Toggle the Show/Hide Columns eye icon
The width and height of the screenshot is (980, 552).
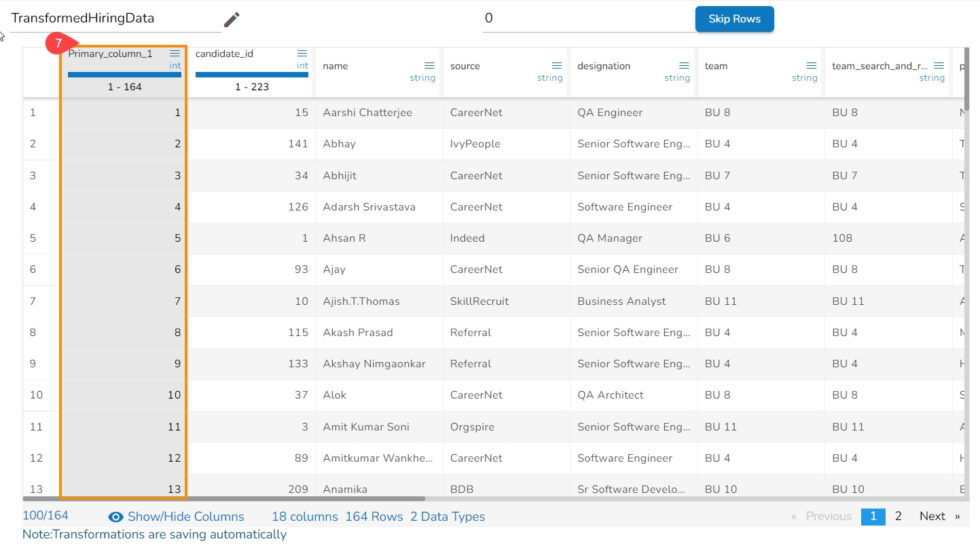116,517
